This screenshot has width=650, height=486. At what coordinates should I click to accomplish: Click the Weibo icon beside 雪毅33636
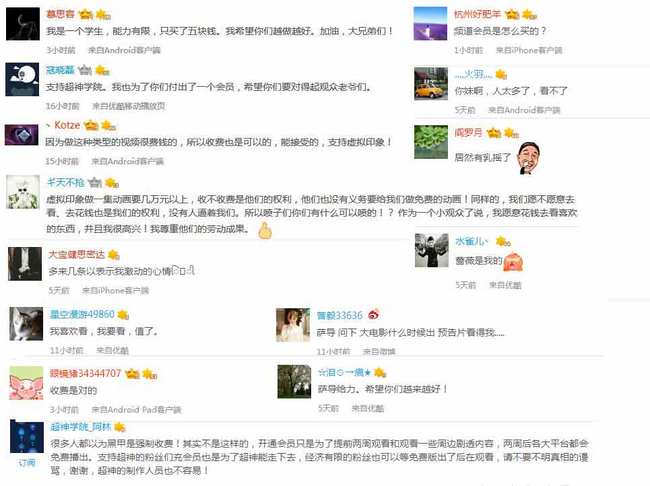point(374,314)
